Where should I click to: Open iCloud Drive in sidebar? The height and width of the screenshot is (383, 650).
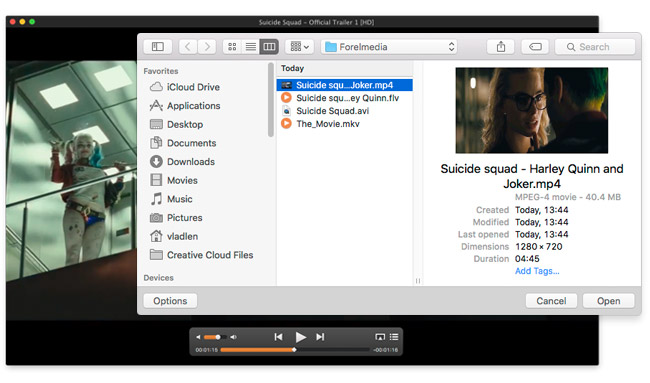(185, 87)
